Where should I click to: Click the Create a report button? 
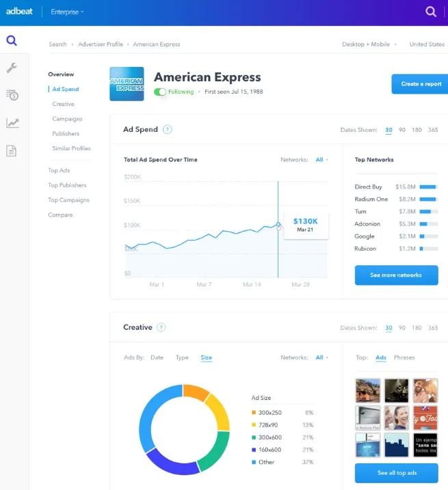pyautogui.click(x=420, y=84)
